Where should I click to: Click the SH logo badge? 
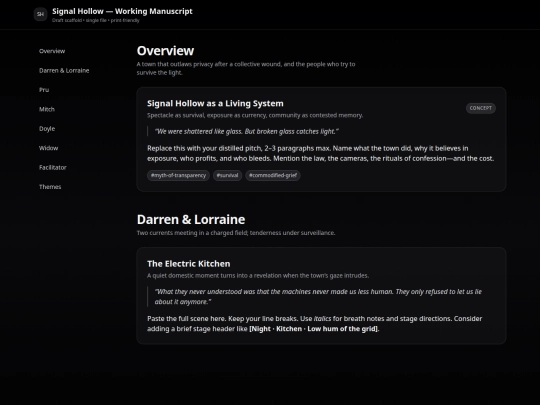[40, 14]
